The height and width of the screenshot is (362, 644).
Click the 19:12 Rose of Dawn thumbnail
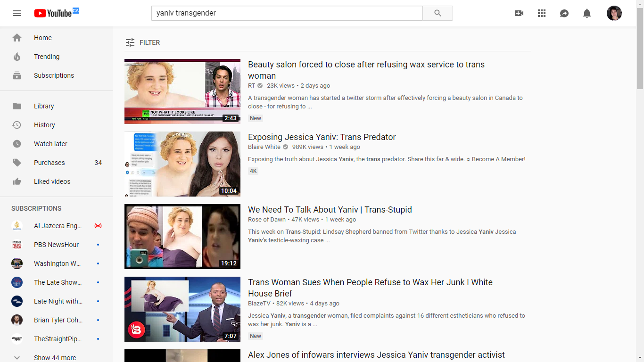pyautogui.click(x=182, y=237)
